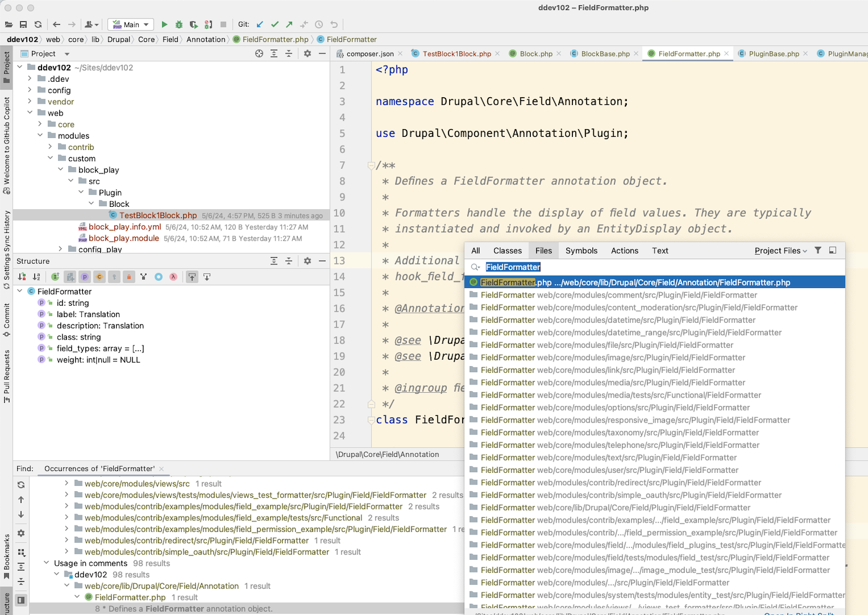Screen dimensions: 868x615
Task: Open Group By options icon in Find panel
Action: [21, 552]
